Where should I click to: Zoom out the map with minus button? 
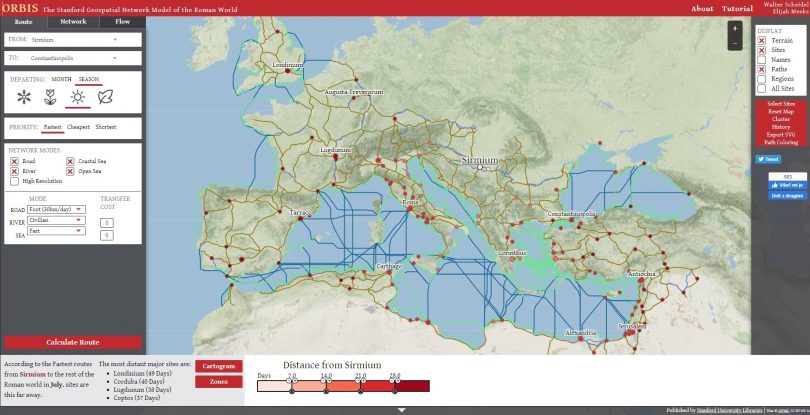735,43
